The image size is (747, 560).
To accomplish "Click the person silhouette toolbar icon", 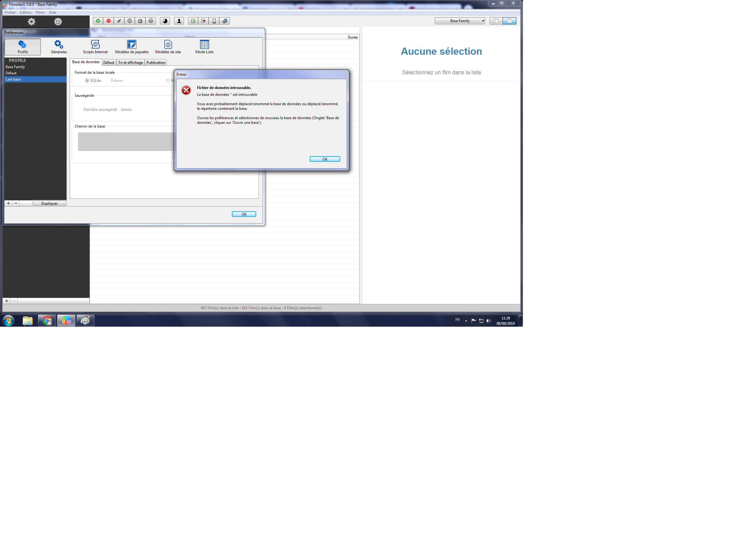I will [x=179, y=21].
